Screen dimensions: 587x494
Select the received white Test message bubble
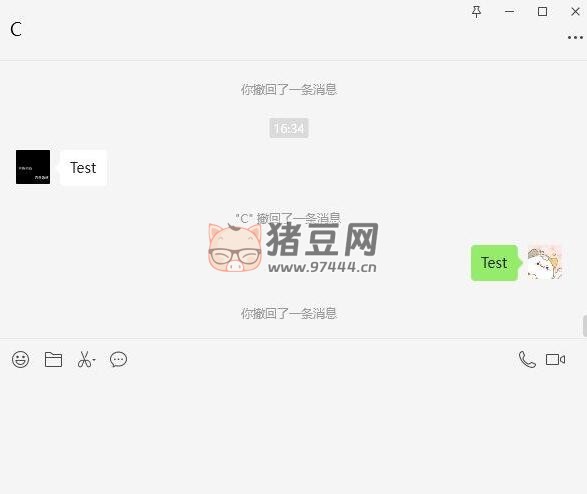pyautogui.click(x=83, y=168)
